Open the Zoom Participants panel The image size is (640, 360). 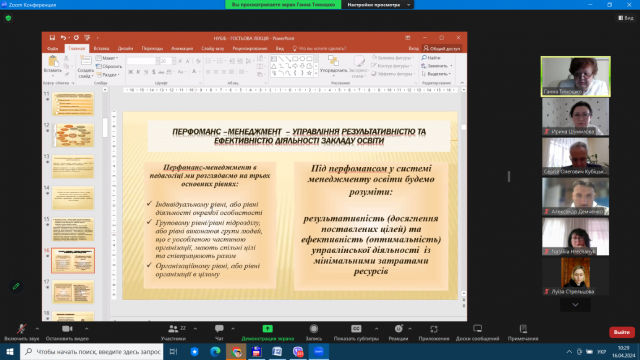173,329
